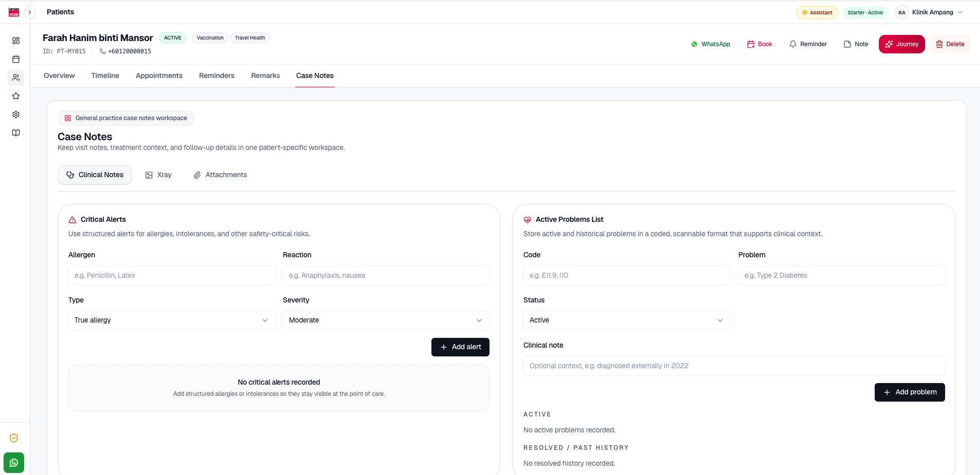
Task: Click the KA avatar circle
Action: tap(902, 12)
